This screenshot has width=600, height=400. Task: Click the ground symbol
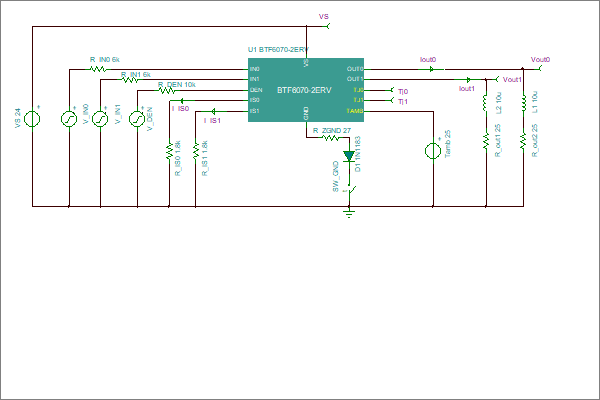(349, 213)
